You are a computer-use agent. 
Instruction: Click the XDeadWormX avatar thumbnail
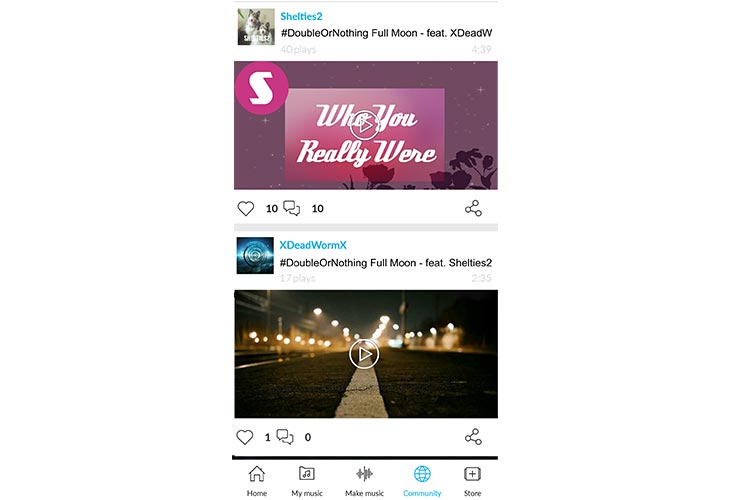point(255,256)
